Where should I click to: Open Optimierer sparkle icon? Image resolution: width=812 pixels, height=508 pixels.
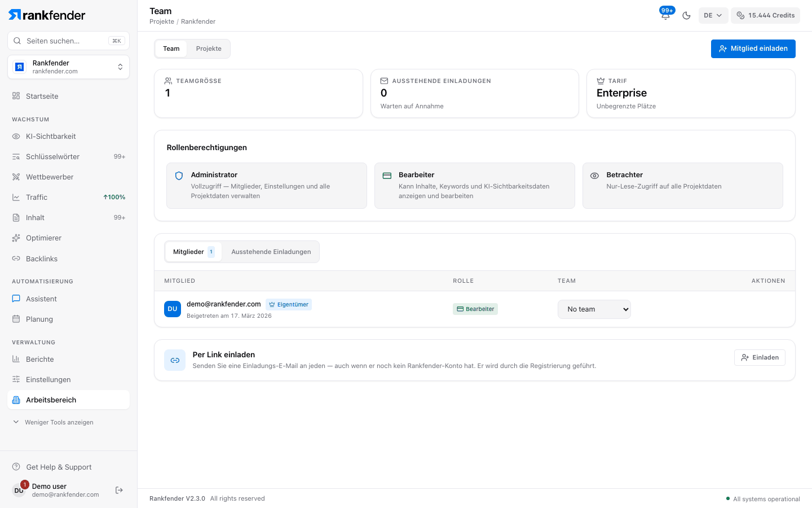point(16,238)
